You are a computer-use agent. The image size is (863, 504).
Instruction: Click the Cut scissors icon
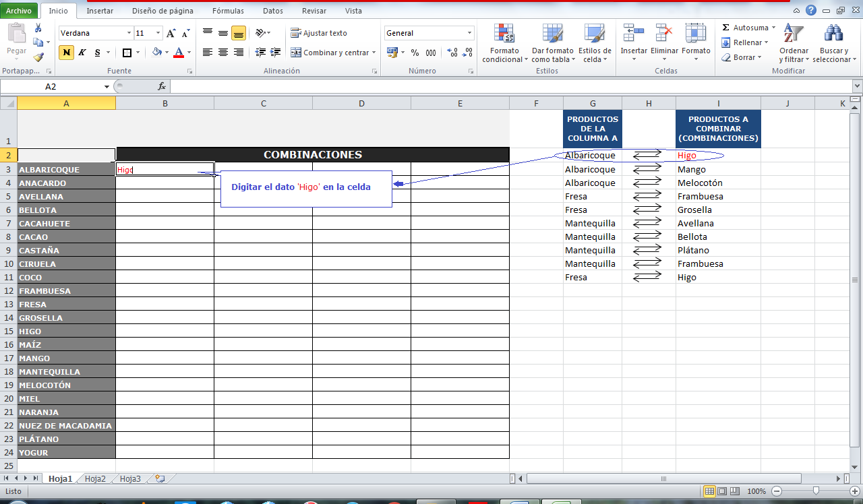[x=38, y=28]
